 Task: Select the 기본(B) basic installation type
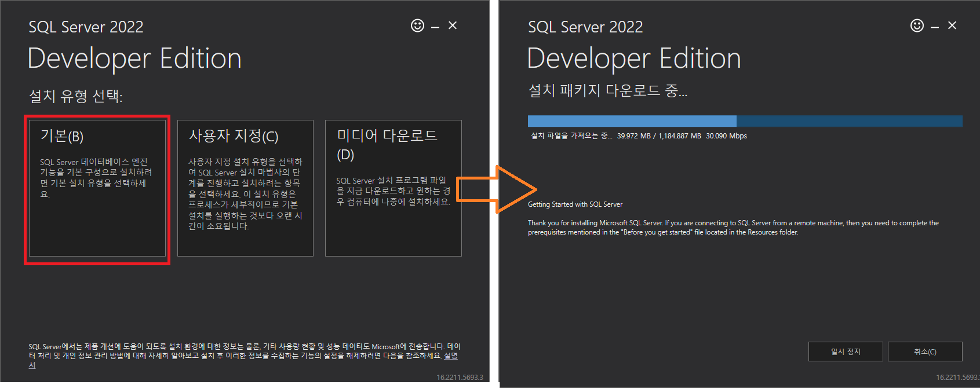pyautogui.click(x=97, y=188)
